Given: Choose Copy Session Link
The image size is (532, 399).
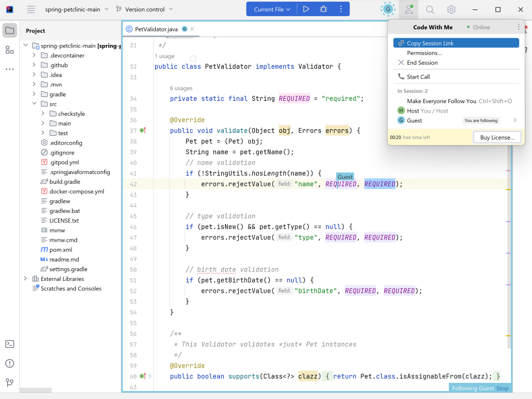Looking at the screenshot, I should pyautogui.click(x=456, y=43).
